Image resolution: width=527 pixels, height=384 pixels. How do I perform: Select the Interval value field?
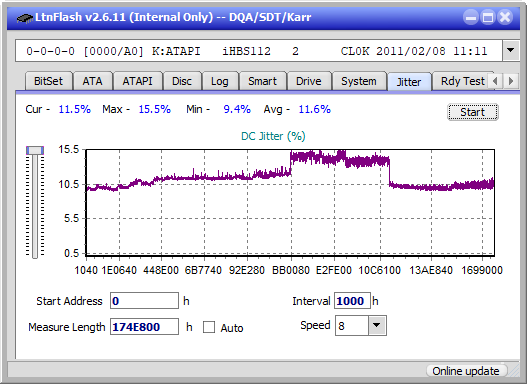[352, 301]
